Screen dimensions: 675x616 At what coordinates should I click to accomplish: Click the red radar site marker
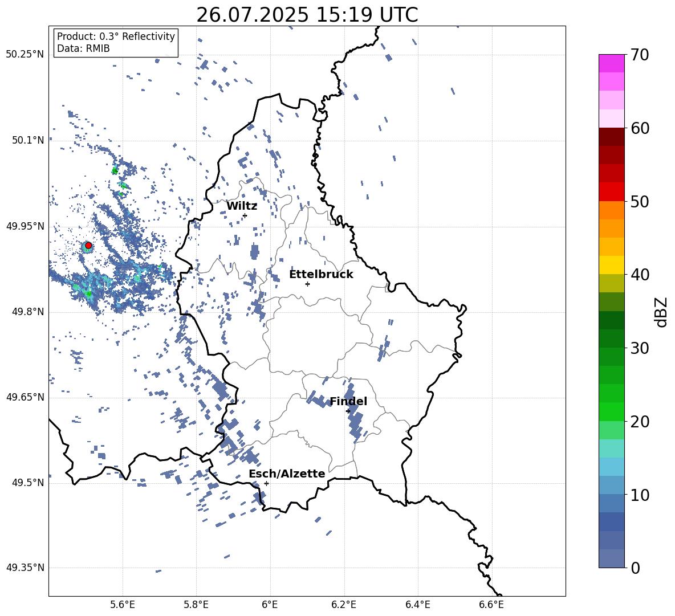88,246
